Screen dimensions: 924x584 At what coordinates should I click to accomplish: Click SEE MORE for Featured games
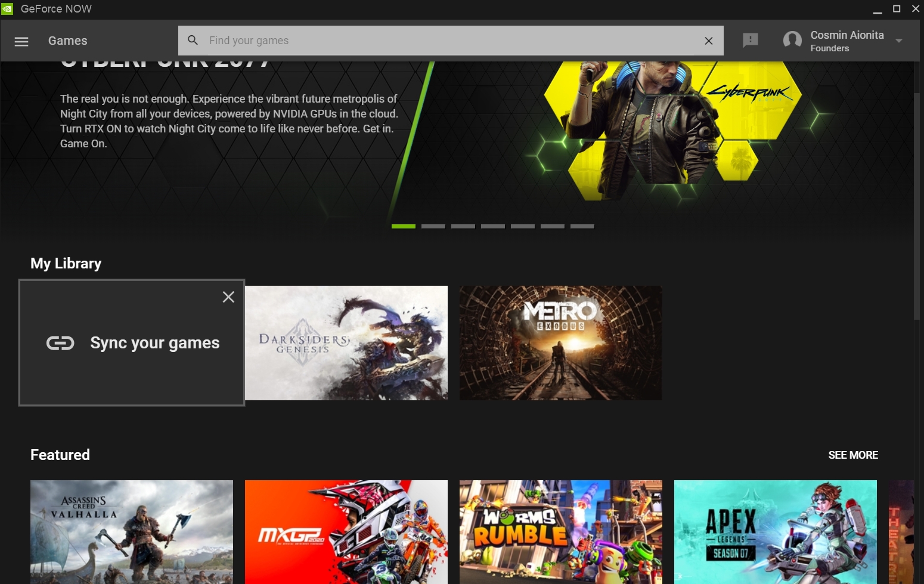853,455
